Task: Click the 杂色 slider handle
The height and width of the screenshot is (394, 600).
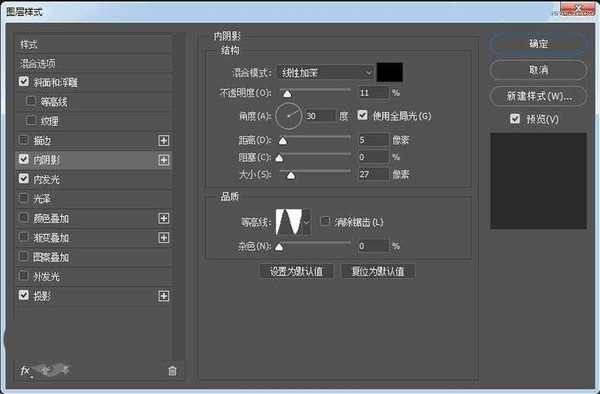Action: pyautogui.click(x=279, y=247)
